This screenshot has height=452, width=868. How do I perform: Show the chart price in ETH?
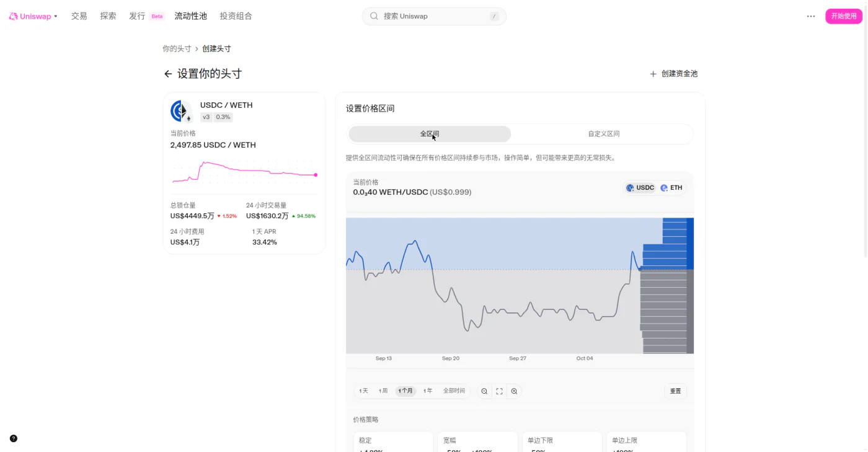[671, 188]
